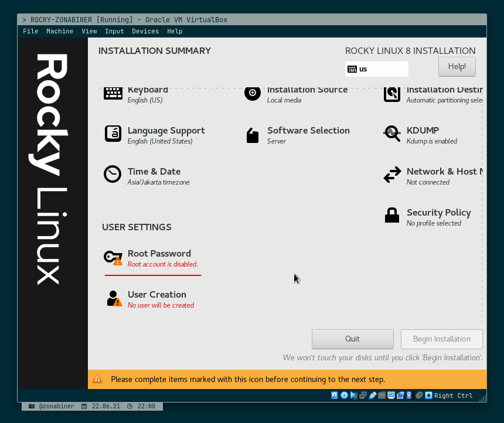The image size is (504, 423).
Task: Open KDUMP settings via the magnifier icon
Action: tap(391, 134)
